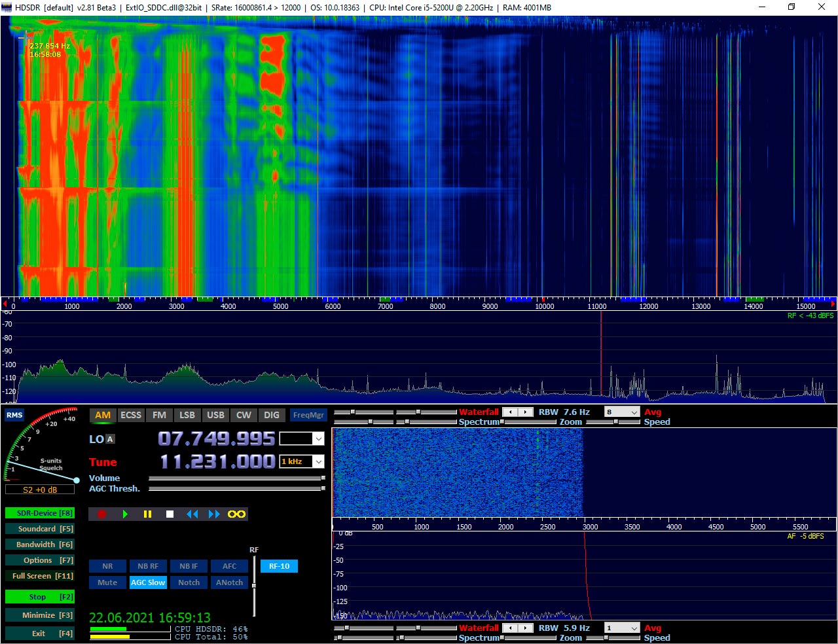Enable the ANotch auto-notch filter

point(229,582)
